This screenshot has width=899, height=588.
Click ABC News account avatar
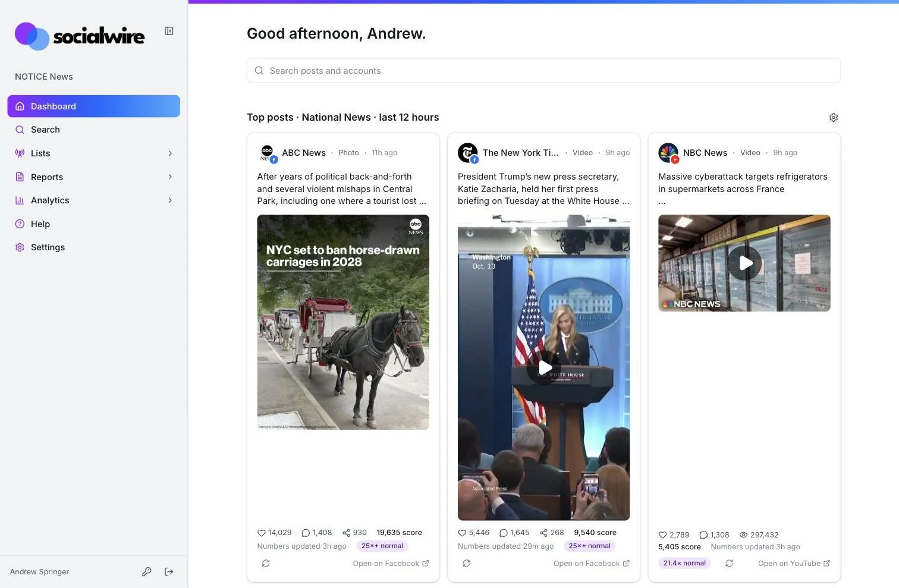point(268,153)
